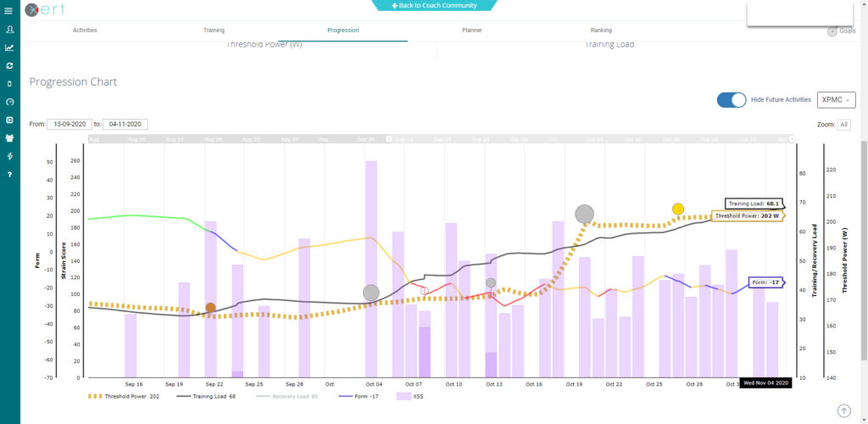Open the video player sidebar icon
Viewport: 868px width, 424px height.
8,120
